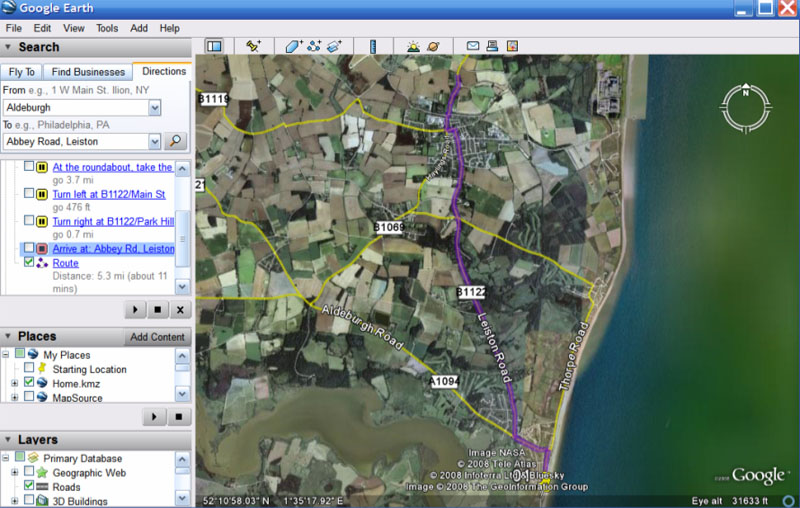The height and width of the screenshot is (508, 800).
Task: Print the current view
Action: pos(492,46)
